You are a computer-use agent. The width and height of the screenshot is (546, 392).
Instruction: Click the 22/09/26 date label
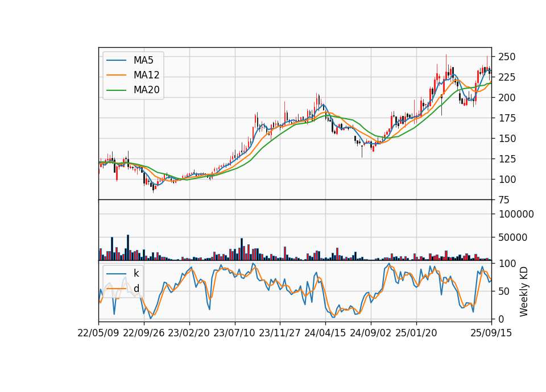144,333
